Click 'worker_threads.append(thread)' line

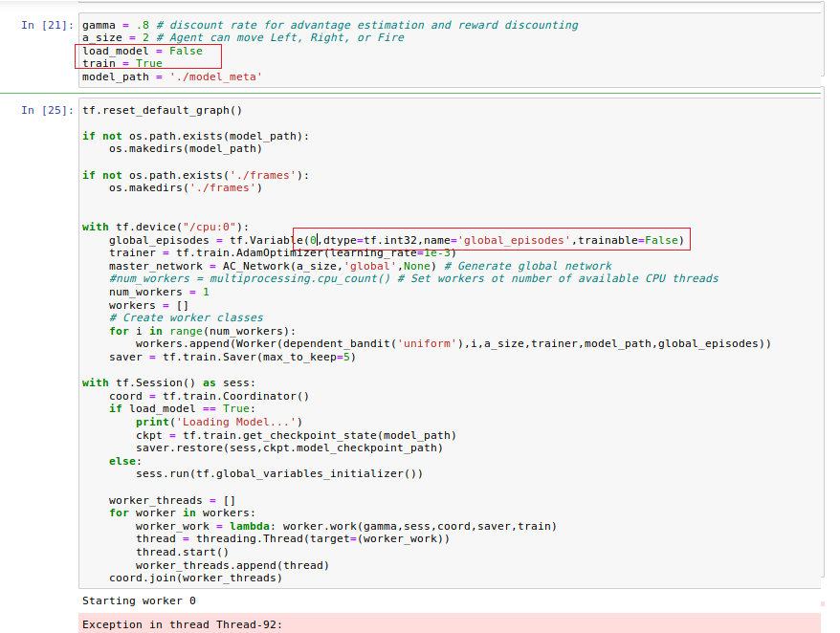click(x=232, y=565)
